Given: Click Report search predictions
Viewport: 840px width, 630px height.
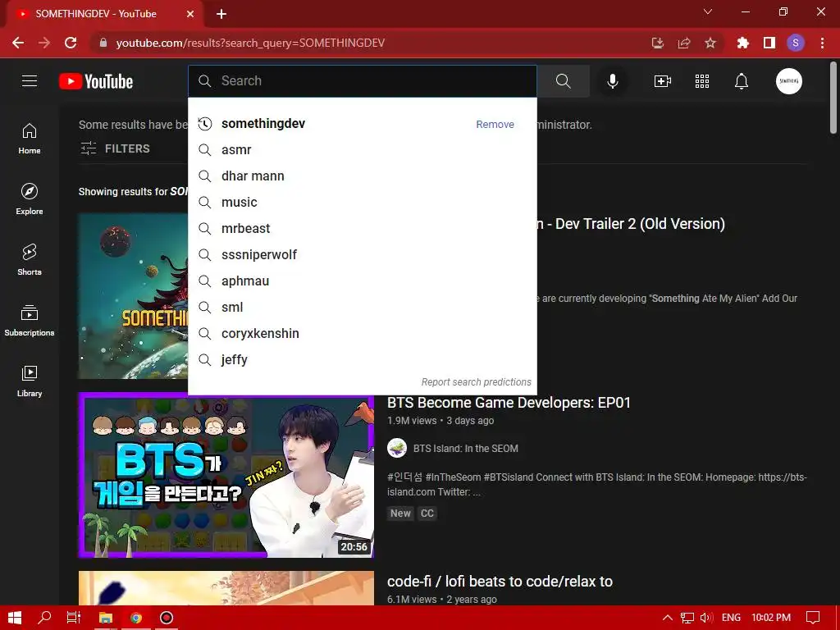Looking at the screenshot, I should click(x=476, y=382).
